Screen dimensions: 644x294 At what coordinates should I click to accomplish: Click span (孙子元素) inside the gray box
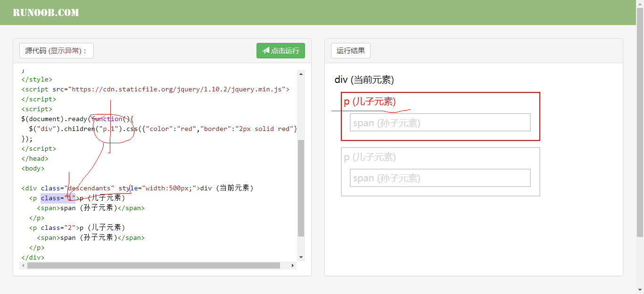(x=387, y=178)
